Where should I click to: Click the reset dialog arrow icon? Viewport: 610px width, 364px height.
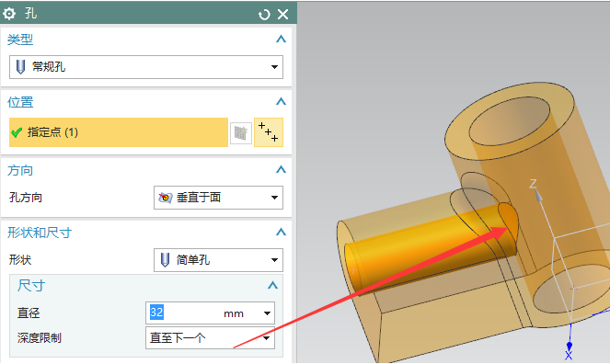[264, 15]
